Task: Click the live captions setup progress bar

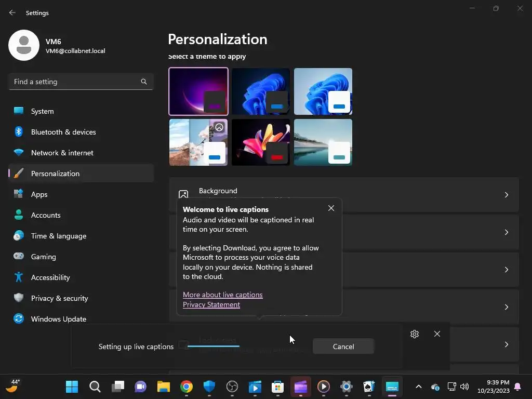Action: (214, 346)
